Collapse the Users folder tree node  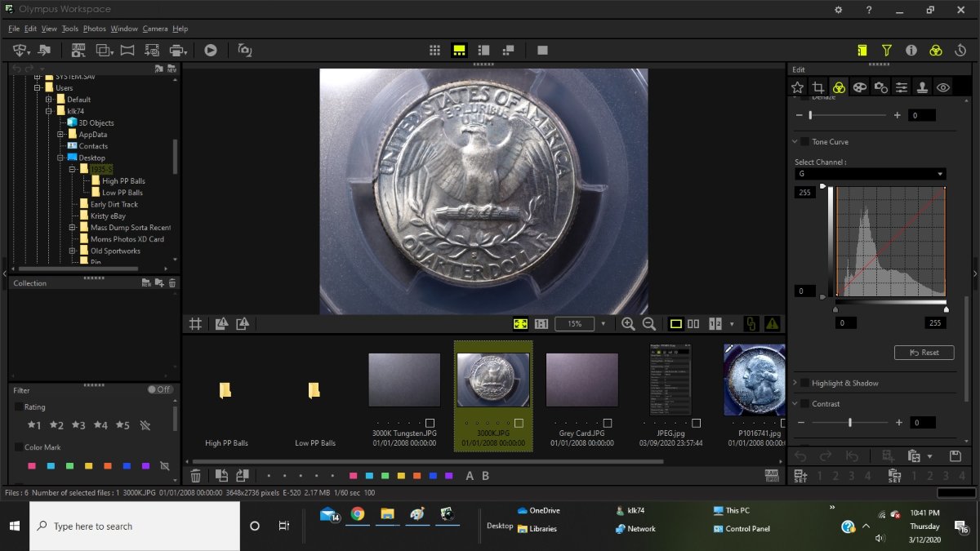[x=37, y=87]
